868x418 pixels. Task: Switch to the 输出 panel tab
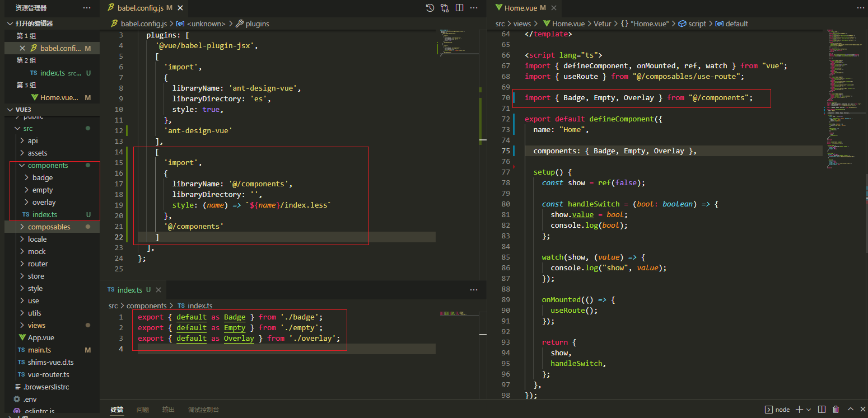tap(169, 410)
